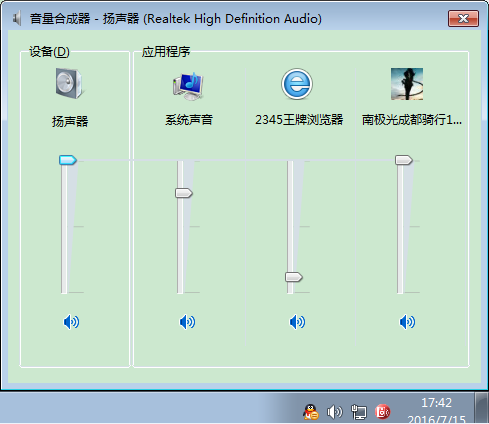Open the QQ penguin tray icon
The image size is (489, 424).
(x=311, y=412)
